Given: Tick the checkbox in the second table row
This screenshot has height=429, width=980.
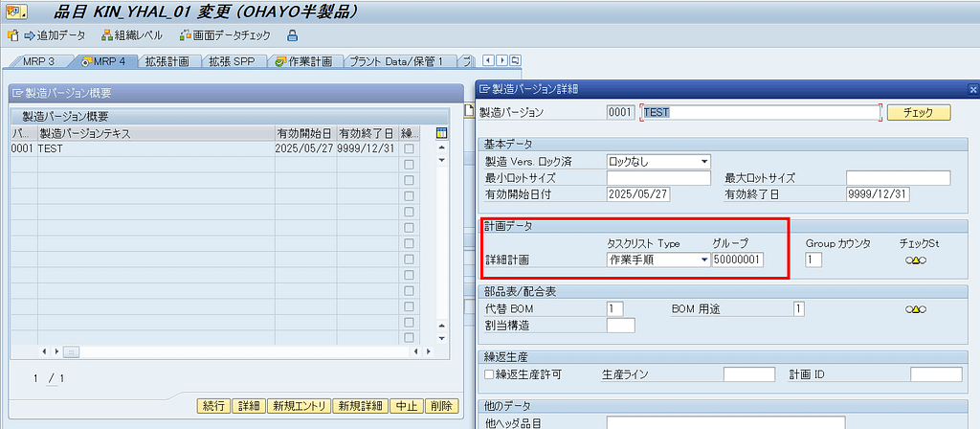Looking at the screenshot, I should pos(409,165).
